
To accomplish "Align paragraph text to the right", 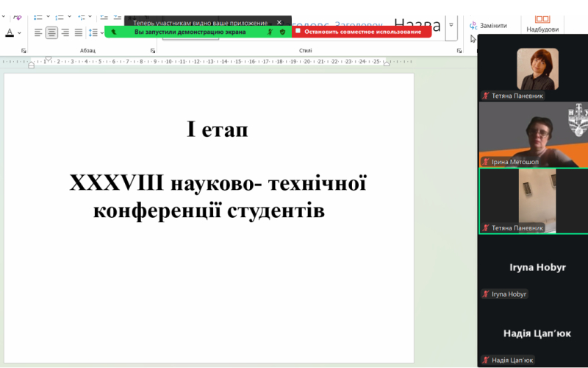I will [65, 32].
